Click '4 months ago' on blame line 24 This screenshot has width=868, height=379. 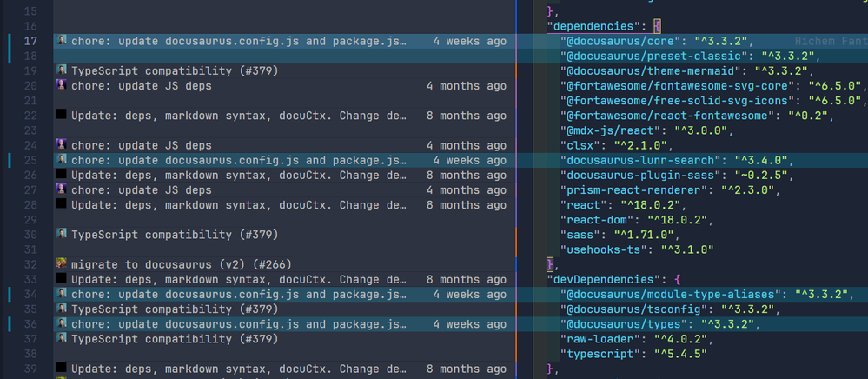coord(466,145)
